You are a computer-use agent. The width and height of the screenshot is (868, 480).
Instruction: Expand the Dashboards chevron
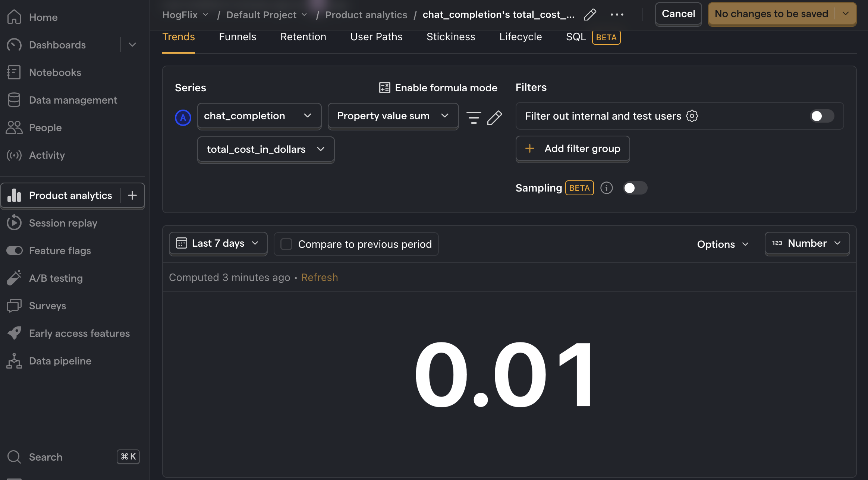tap(132, 45)
